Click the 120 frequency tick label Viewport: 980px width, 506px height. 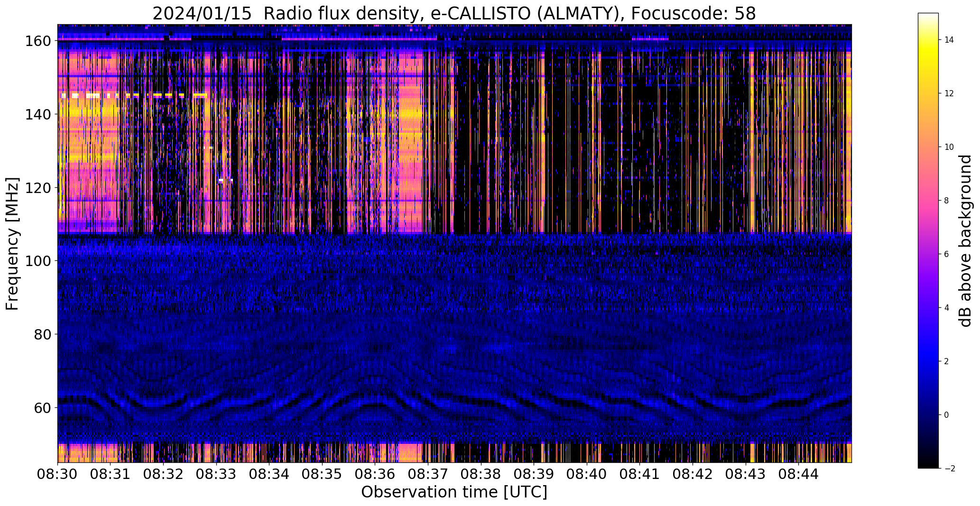tap(38, 188)
